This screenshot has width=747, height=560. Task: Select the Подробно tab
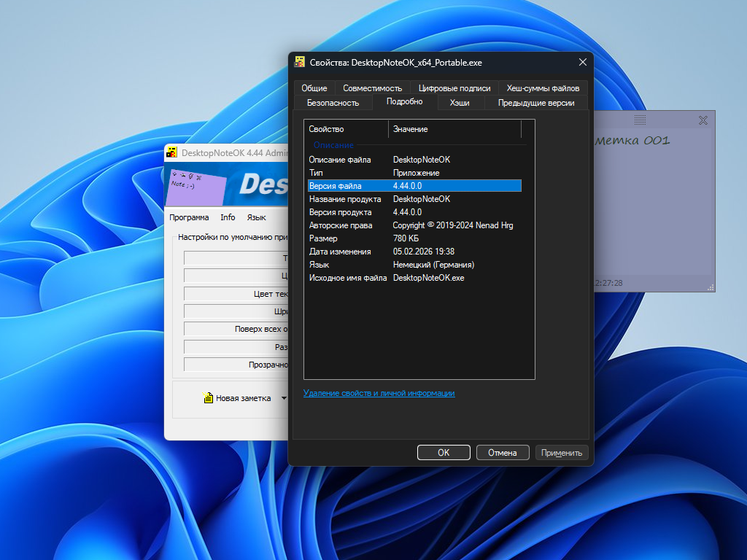coord(404,101)
